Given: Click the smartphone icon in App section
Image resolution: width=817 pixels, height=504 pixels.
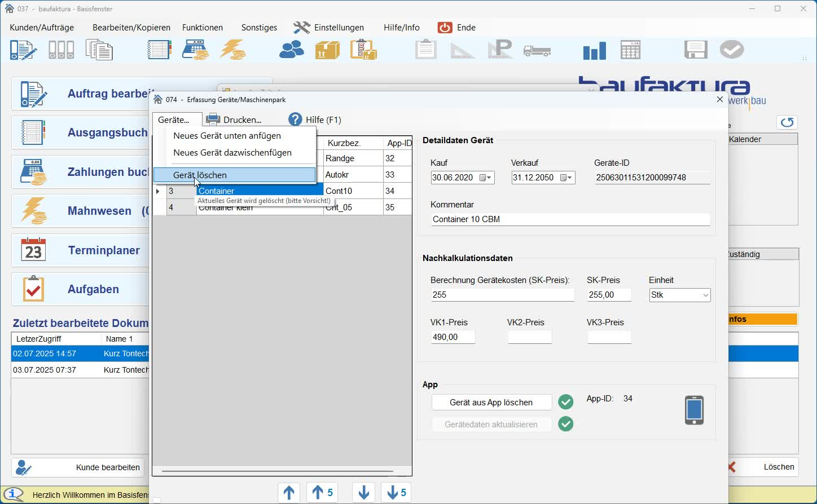Looking at the screenshot, I should point(694,410).
